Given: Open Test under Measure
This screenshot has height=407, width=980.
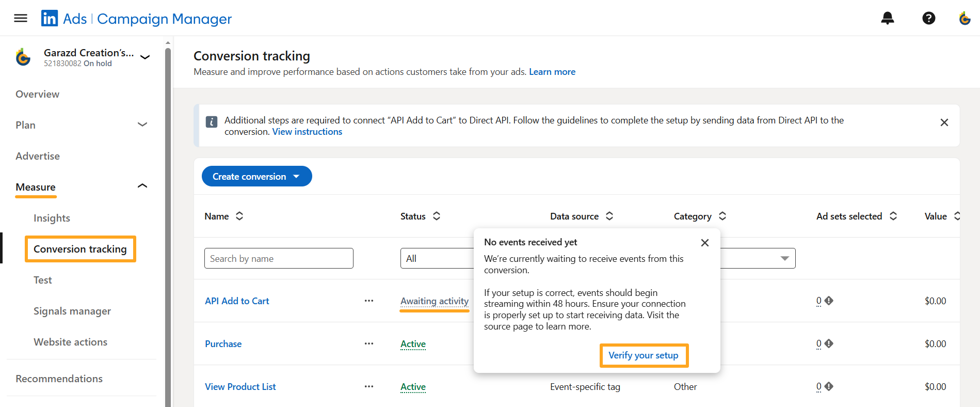Looking at the screenshot, I should 43,280.
